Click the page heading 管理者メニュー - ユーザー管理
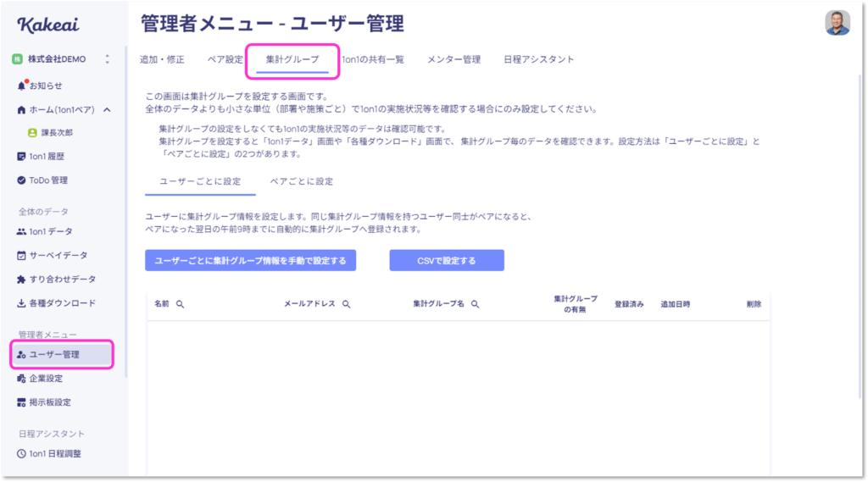Screen dimensions: 868x482 point(272,24)
